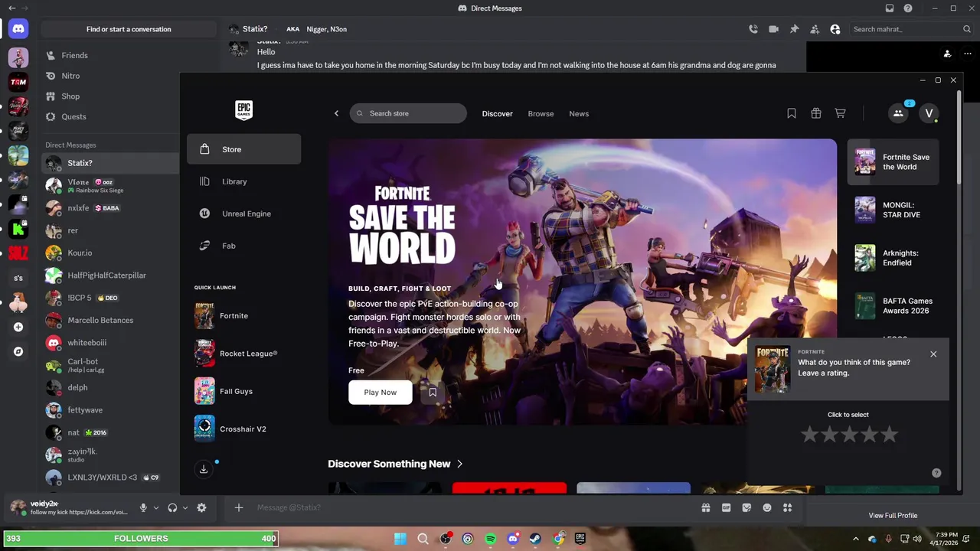Open pinned messages in Discord

(x=795, y=29)
